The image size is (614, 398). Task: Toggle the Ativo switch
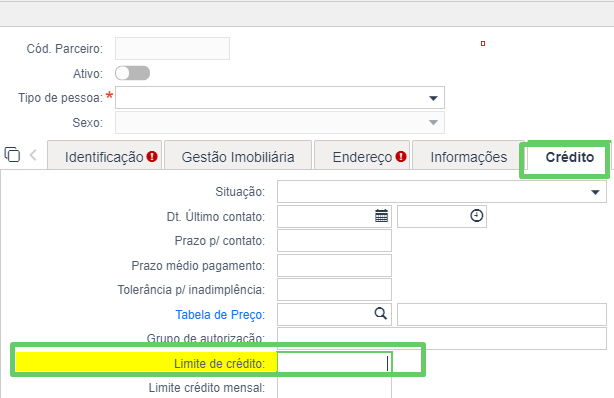(x=132, y=73)
